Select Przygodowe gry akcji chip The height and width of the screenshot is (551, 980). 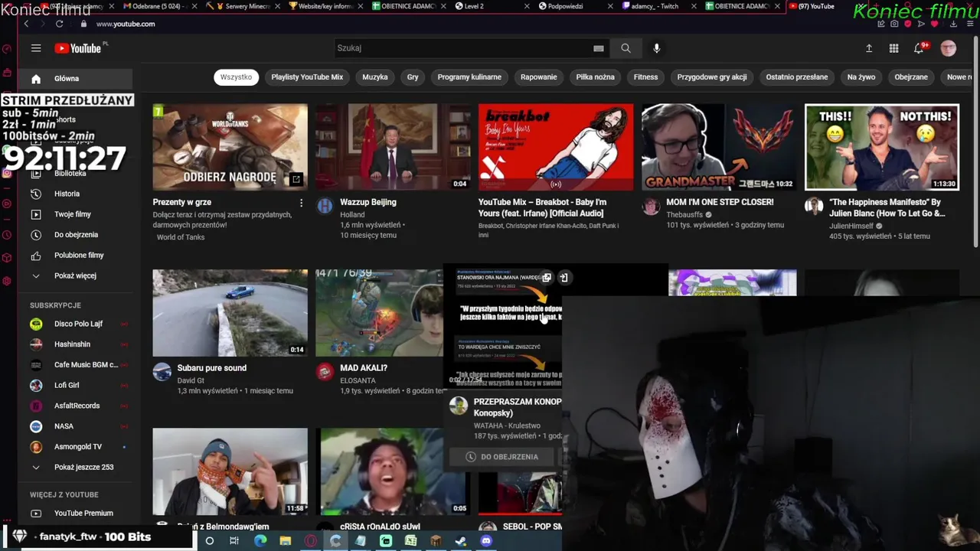(x=712, y=77)
